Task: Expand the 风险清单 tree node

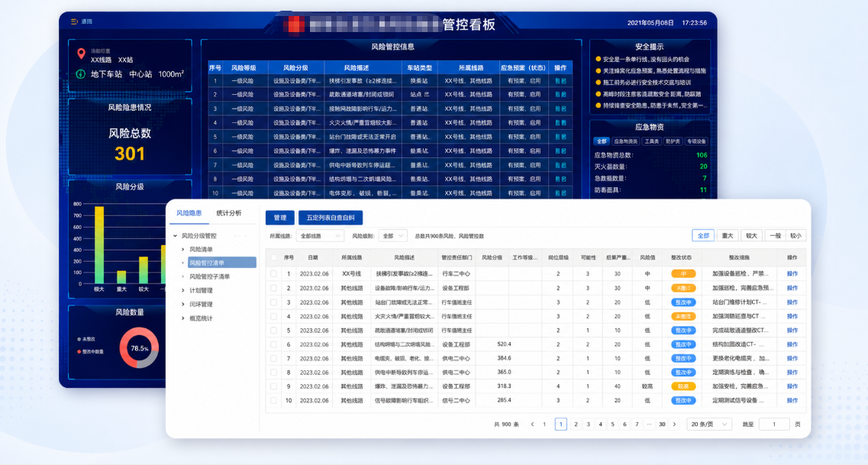Action: point(183,250)
